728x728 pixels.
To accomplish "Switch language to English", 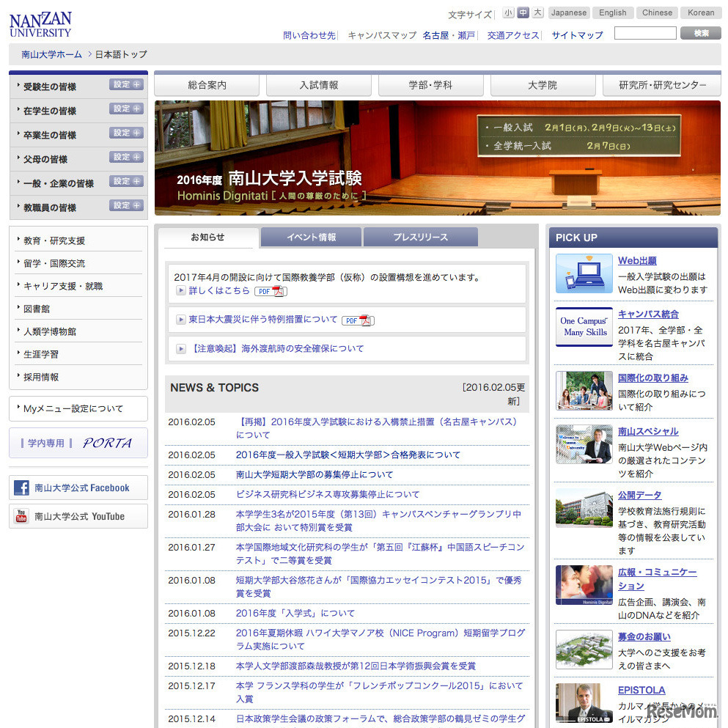I will pos(613,13).
